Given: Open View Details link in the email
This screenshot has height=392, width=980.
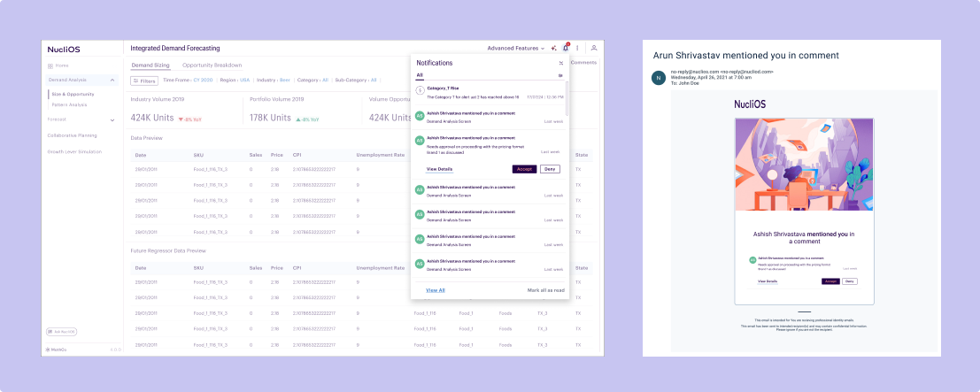Looking at the screenshot, I should 768,281.
